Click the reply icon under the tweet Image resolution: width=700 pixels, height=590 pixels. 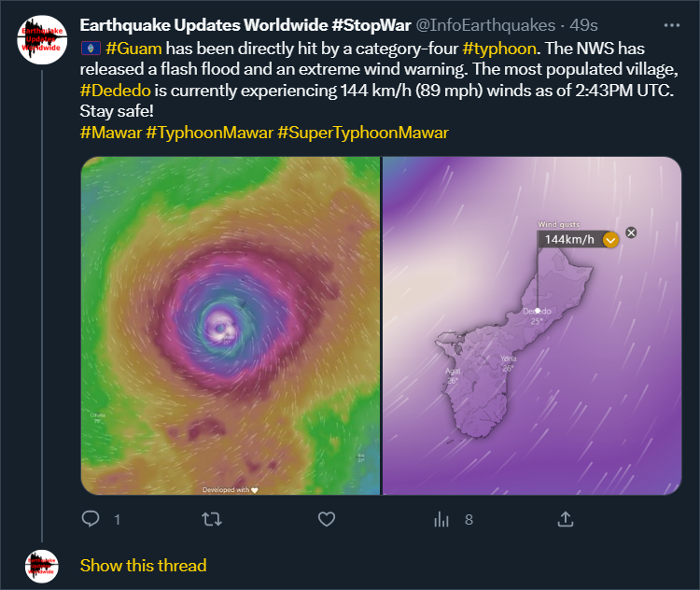tap(91, 518)
